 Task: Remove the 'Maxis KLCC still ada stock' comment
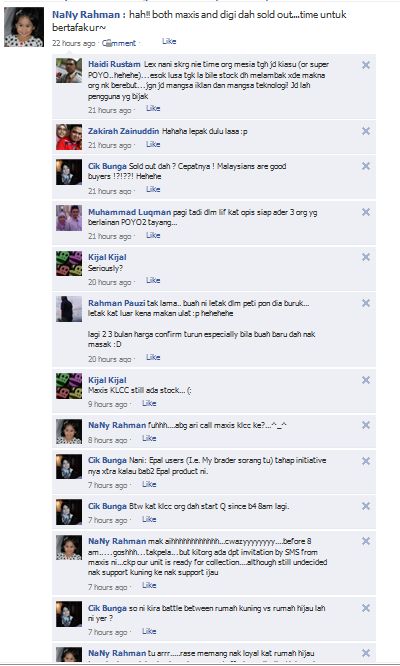pos(366,380)
